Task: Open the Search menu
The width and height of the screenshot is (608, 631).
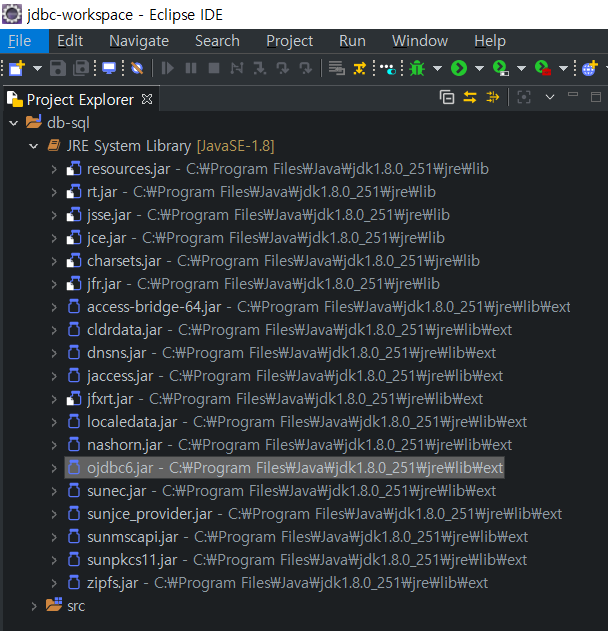Action: tap(217, 41)
